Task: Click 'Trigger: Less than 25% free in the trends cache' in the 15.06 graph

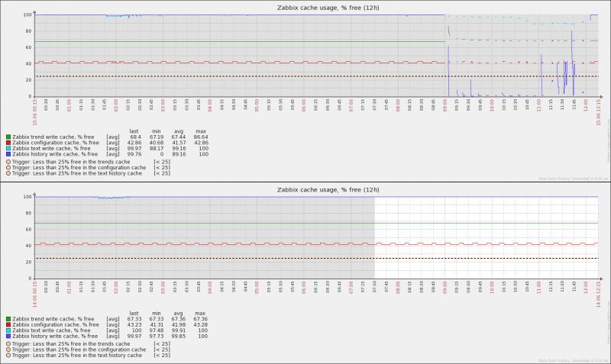Action: [71, 162]
